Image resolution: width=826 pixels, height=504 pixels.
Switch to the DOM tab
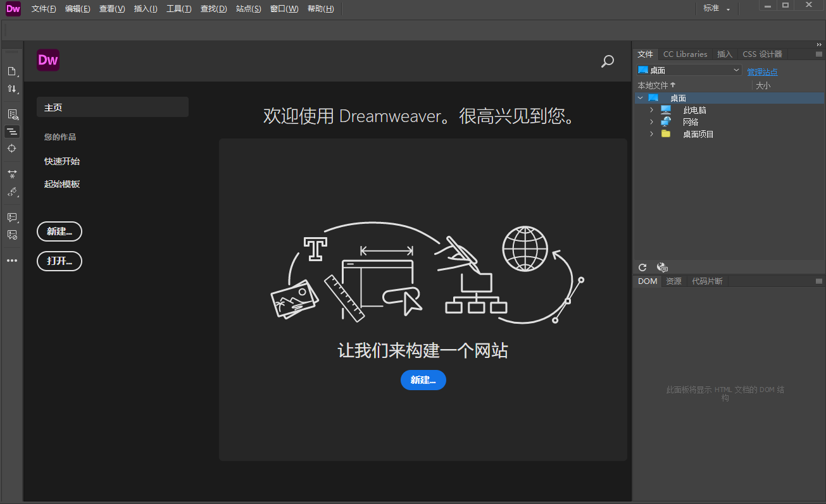click(x=648, y=281)
